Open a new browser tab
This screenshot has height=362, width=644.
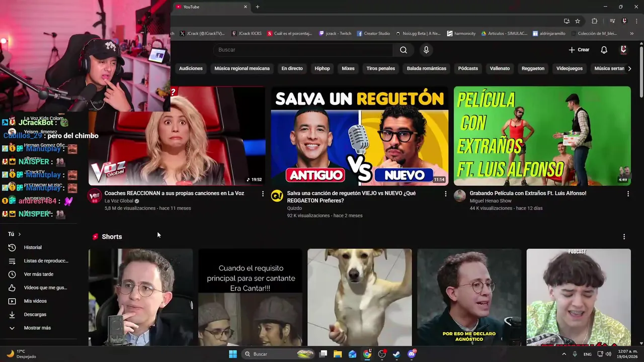coord(258,7)
